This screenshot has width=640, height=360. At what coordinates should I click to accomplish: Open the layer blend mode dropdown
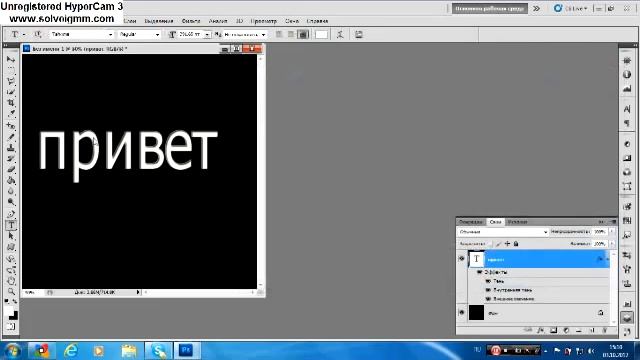coord(503,232)
